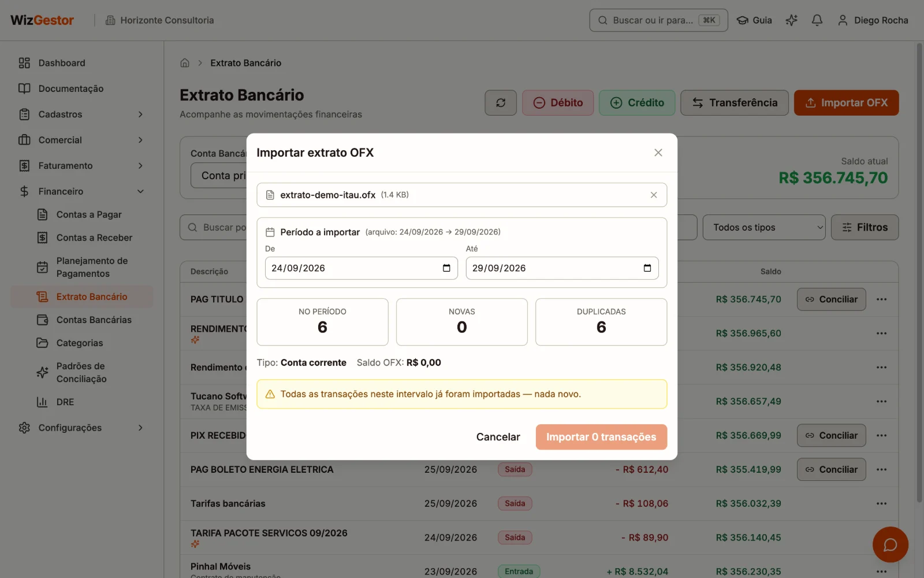The width and height of the screenshot is (924, 578).
Task: Open row menu for R$ 356.920,48 row
Action: [x=881, y=368]
